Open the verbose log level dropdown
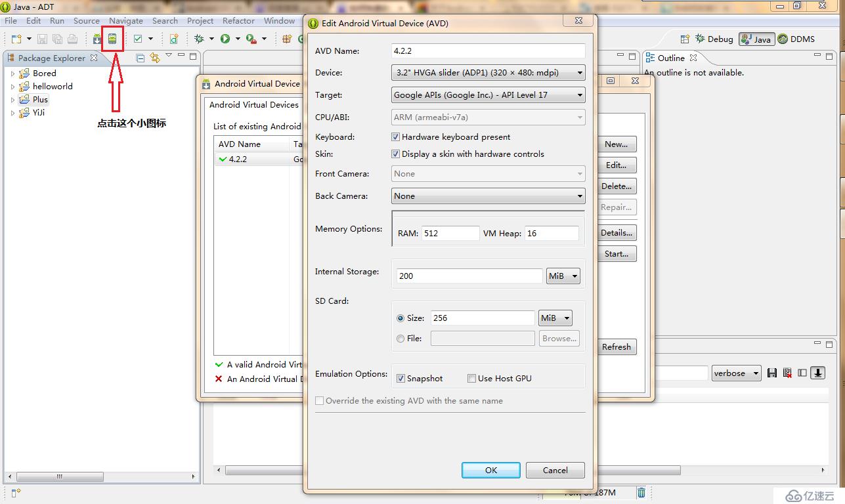Screen dimensions: 845x504 pos(737,373)
